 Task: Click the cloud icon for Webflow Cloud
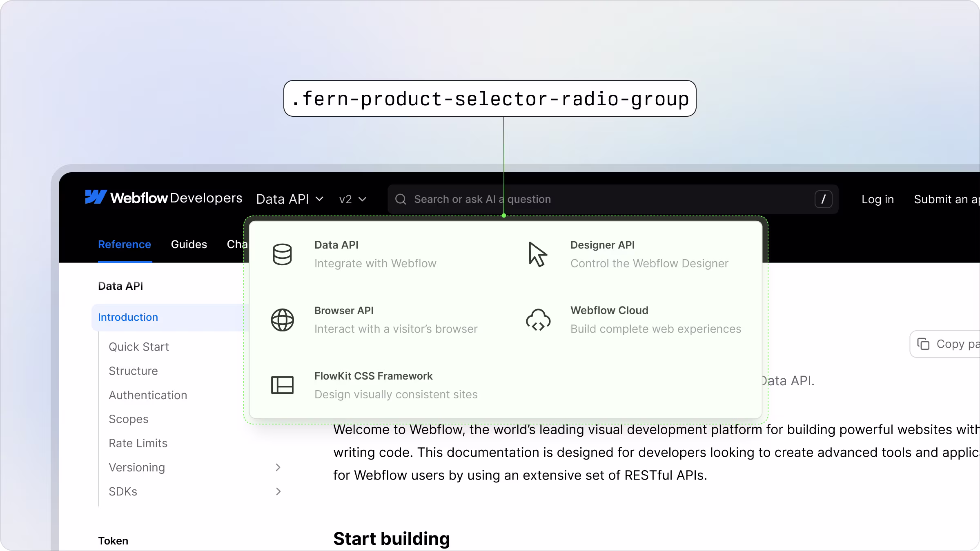point(539,320)
